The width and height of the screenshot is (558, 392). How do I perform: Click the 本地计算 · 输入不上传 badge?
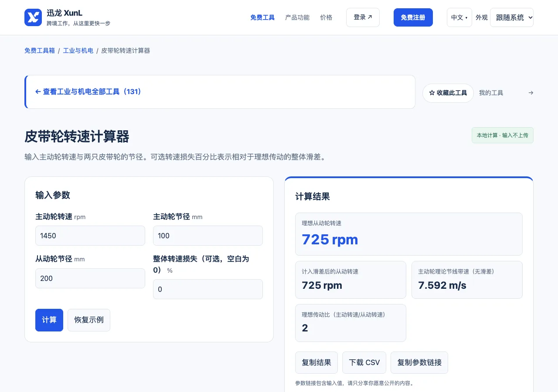(x=503, y=135)
